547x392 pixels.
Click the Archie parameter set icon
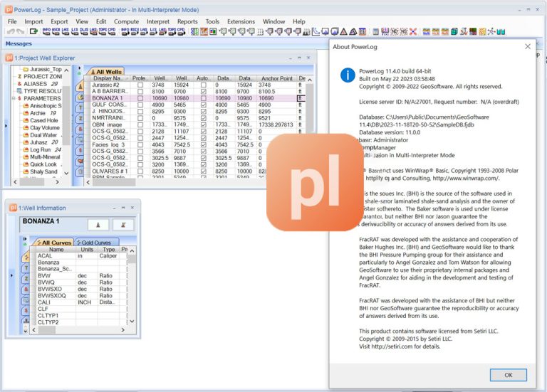point(26,113)
